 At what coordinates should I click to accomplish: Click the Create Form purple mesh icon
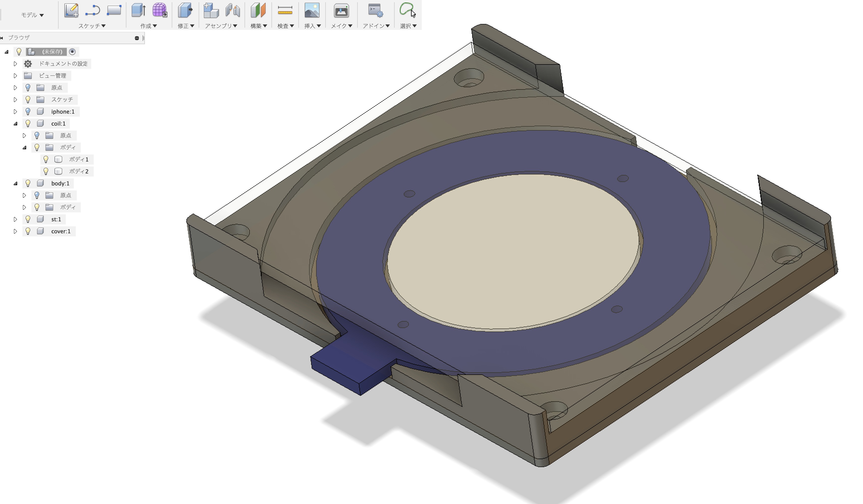[160, 10]
